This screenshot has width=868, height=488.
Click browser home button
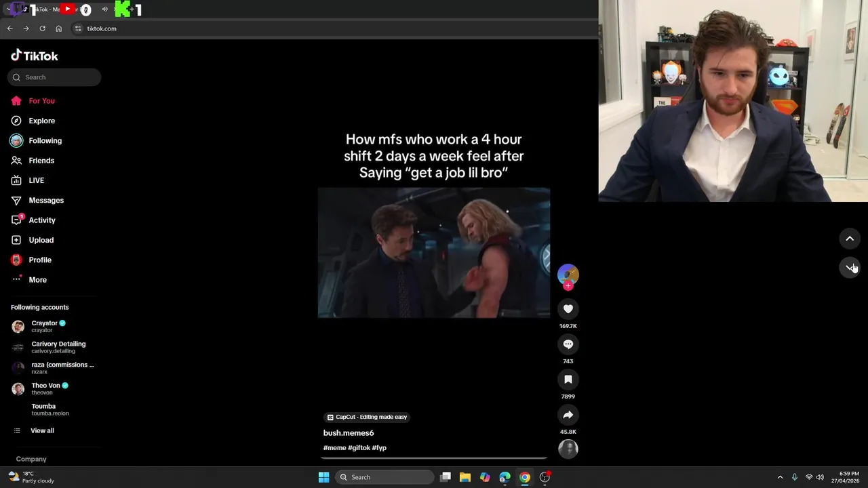click(58, 28)
